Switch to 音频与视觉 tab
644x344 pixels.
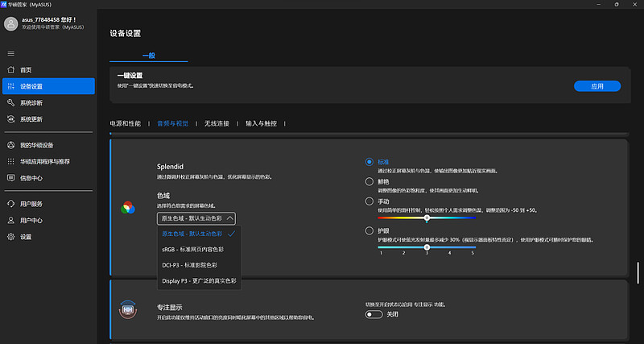coord(173,123)
